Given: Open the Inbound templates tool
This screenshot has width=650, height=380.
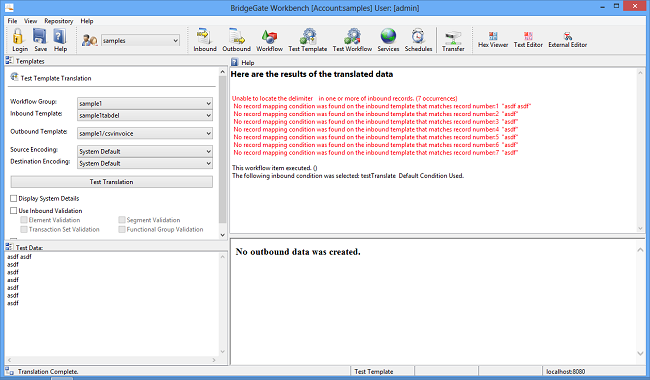Looking at the screenshot, I should pos(204,36).
